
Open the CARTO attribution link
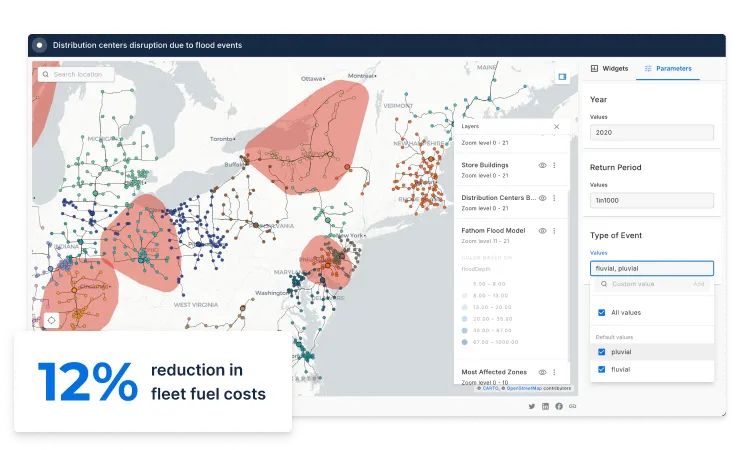coord(490,388)
